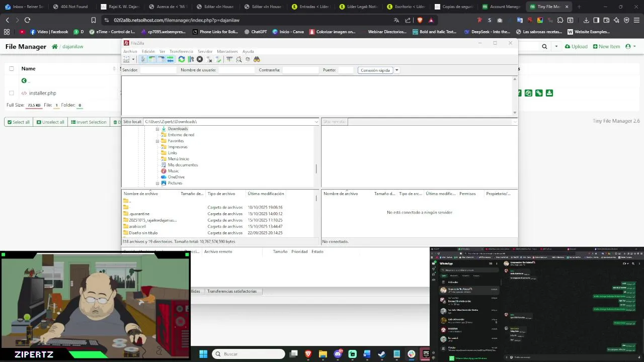Image resolution: width=644 pixels, height=362 pixels.
Task: Open Edición menu in FileZilla
Action: [148, 51]
